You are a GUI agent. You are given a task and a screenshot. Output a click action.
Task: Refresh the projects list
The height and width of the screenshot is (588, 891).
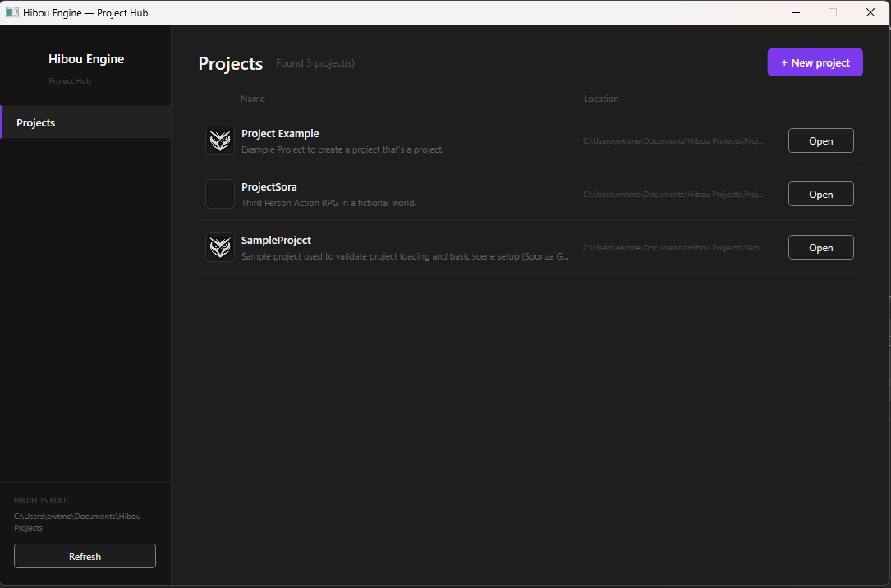[x=85, y=556]
